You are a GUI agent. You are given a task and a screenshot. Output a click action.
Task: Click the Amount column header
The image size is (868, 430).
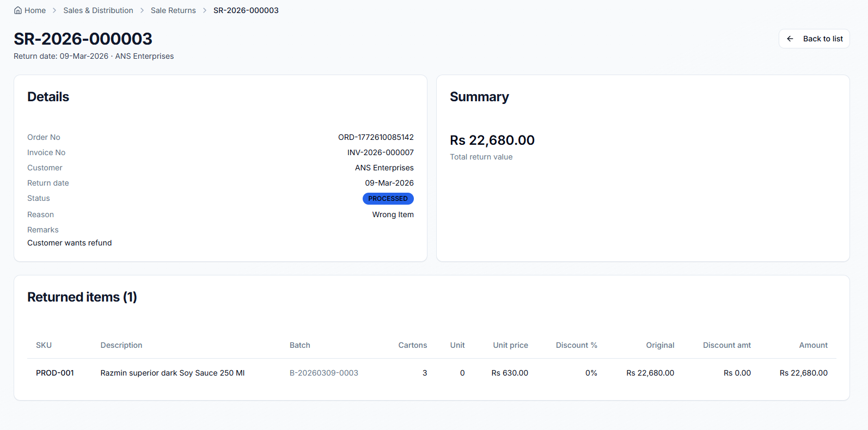pos(813,345)
